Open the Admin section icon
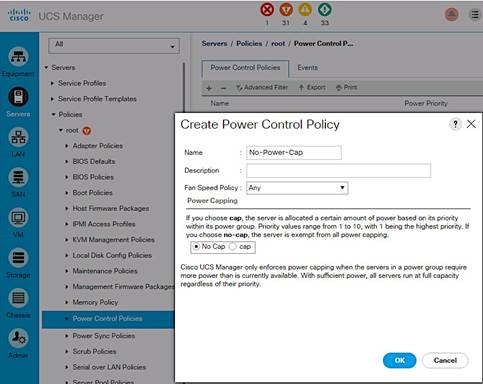Viewport: 483px width, 384px height. (18, 338)
